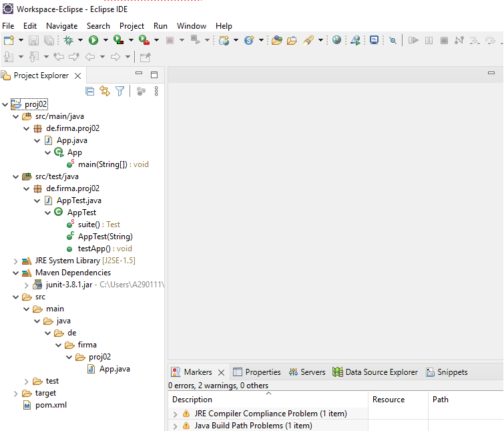The image size is (504, 431).
Task: Open the New wizard dropdown arrow
Action: (x=21, y=40)
